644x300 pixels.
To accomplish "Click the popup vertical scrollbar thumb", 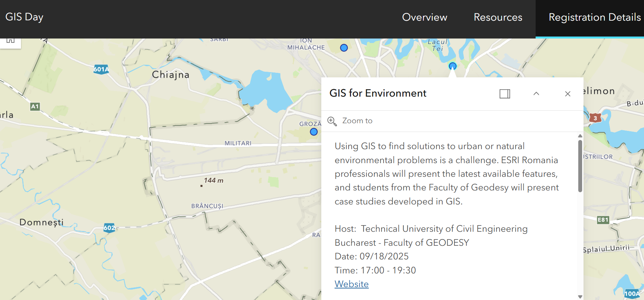I will coord(580,166).
